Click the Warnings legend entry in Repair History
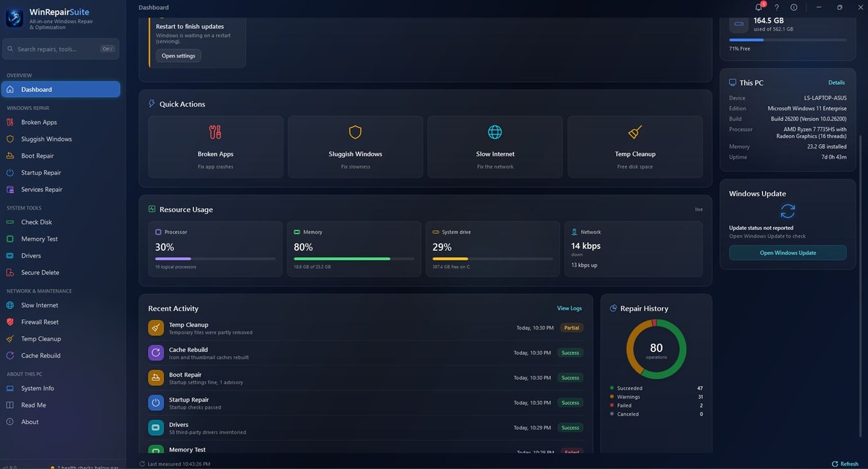 pyautogui.click(x=656, y=397)
